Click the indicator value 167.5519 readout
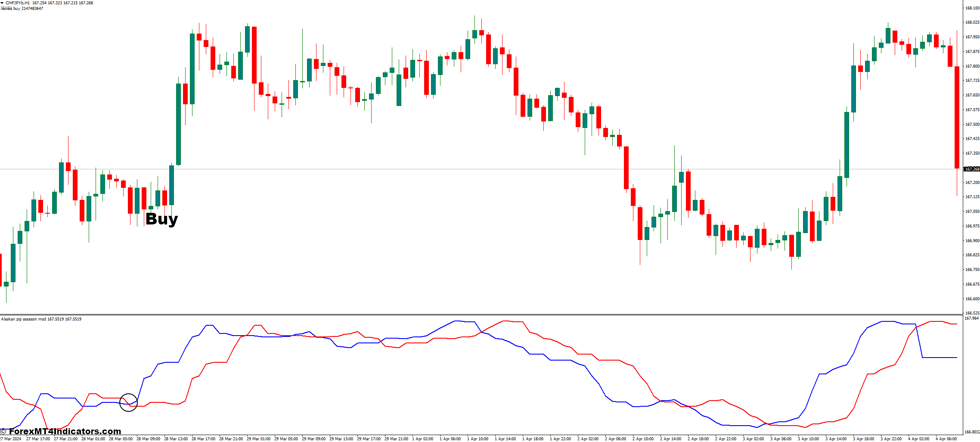The width and height of the screenshot is (980, 442). click(56, 320)
